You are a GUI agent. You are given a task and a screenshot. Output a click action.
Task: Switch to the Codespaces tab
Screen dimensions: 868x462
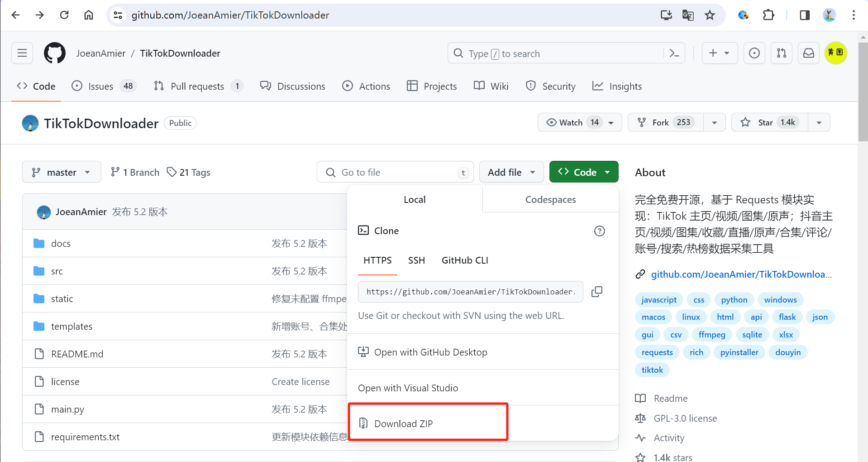[550, 199]
